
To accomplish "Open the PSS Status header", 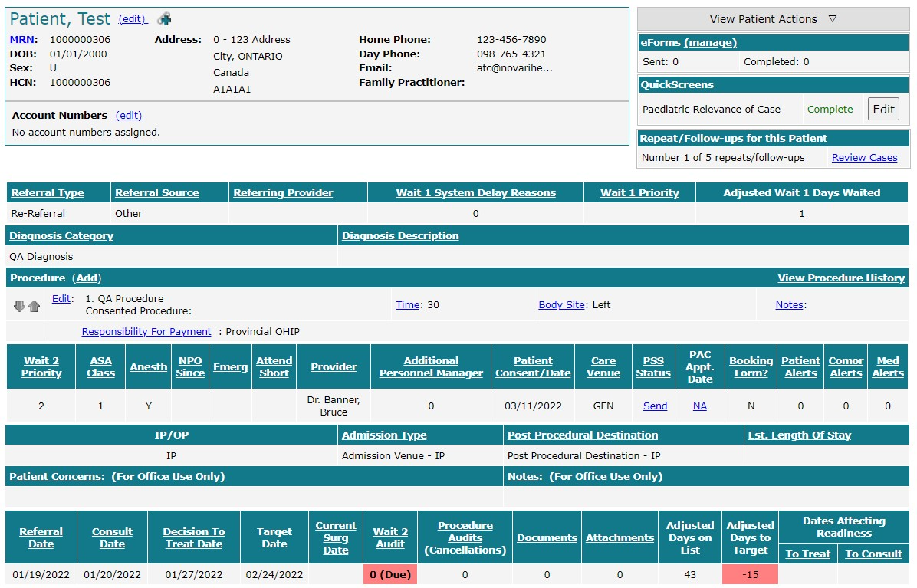I will 653,367.
